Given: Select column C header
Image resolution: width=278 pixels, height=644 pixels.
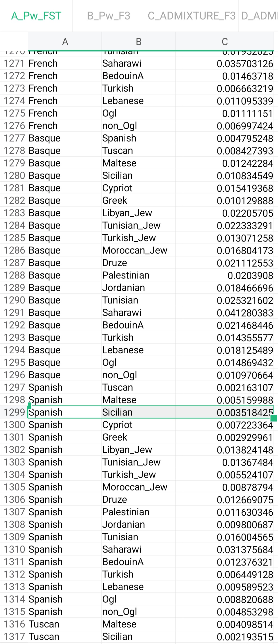Looking at the screenshot, I should coord(225,42).
